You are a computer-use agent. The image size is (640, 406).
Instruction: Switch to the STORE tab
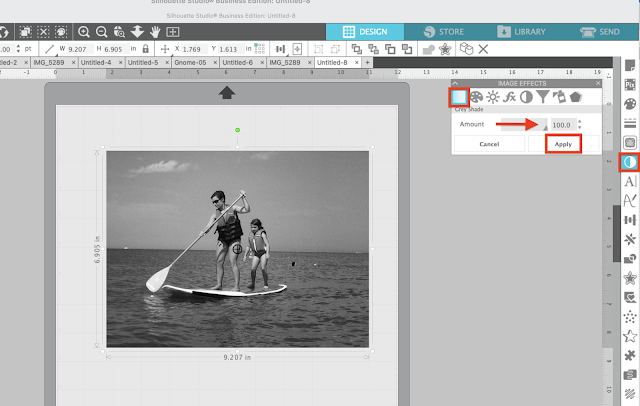coord(444,32)
